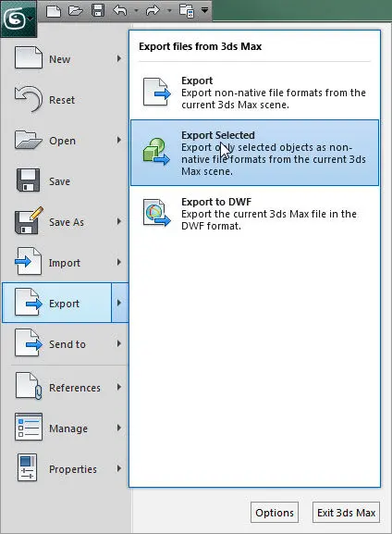Click the Redo arrow icon
The image size is (392, 534).
153,10
